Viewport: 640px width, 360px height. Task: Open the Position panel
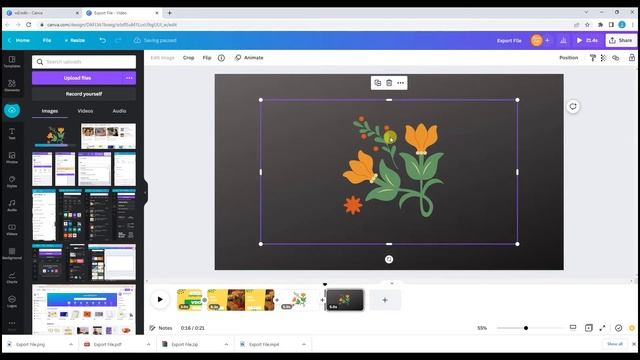pyautogui.click(x=569, y=58)
